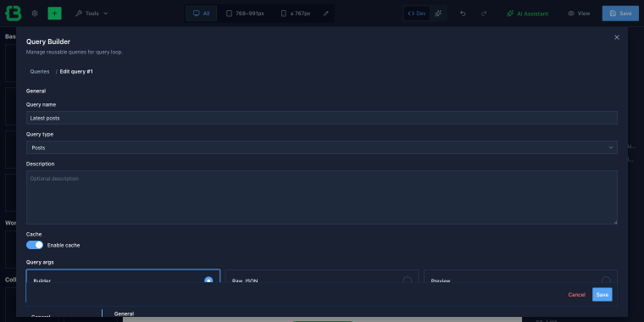The image size is (644, 322).
Task: Click the Edit query #1 breadcrumb text
Action: click(x=76, y=71)
